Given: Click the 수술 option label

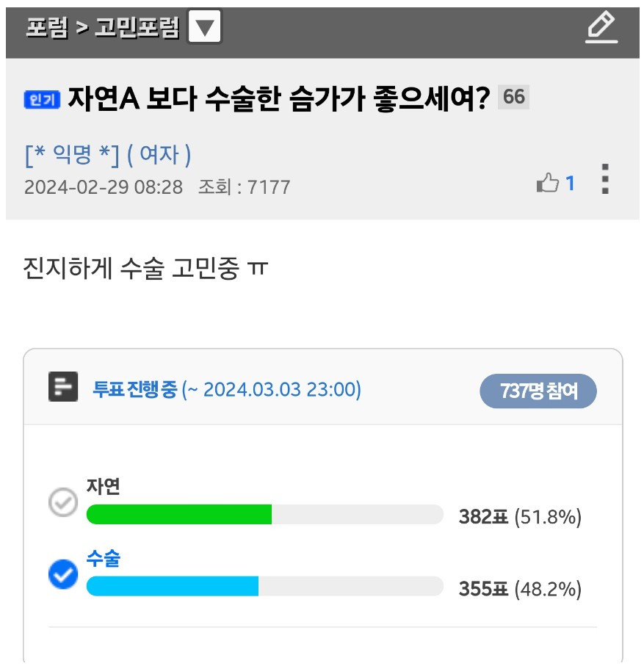Looking at the screenshot, I should (104, 559).
